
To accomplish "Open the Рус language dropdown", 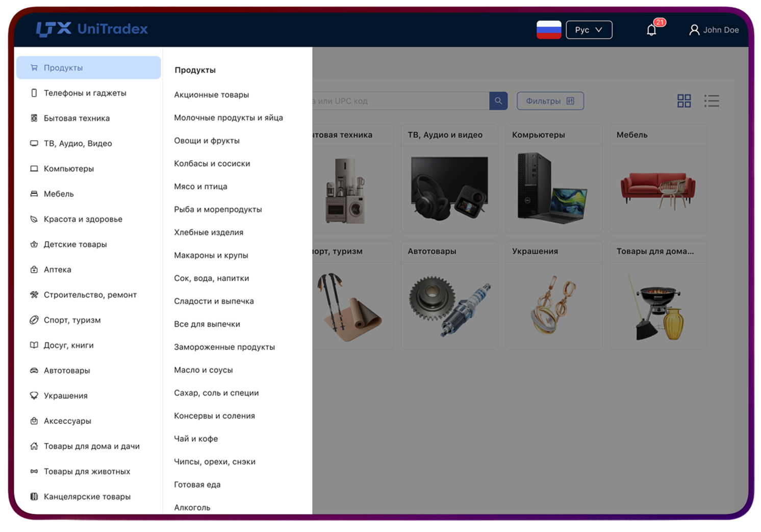I will pyautogui.click(x=589, y=30).
